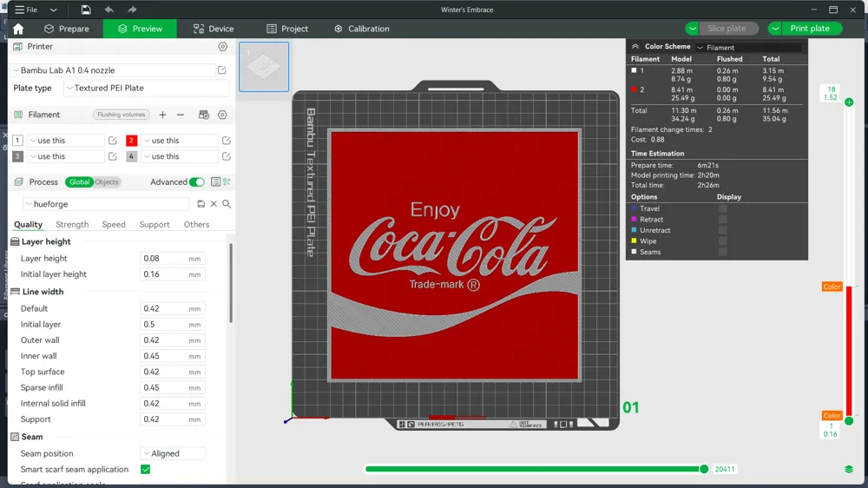Screen dimensions: 868x488
Task: Open filament 2 'use this' dropdown
Action: [x=180, y=141]
